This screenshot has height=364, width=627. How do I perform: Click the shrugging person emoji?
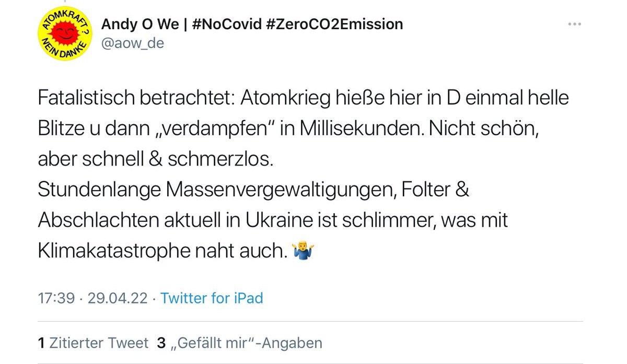point(304,252)
